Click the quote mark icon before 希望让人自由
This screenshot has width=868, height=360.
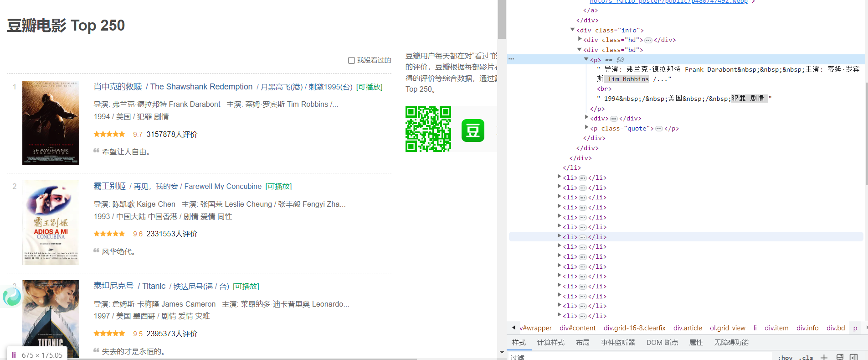(x=96, y=150)
